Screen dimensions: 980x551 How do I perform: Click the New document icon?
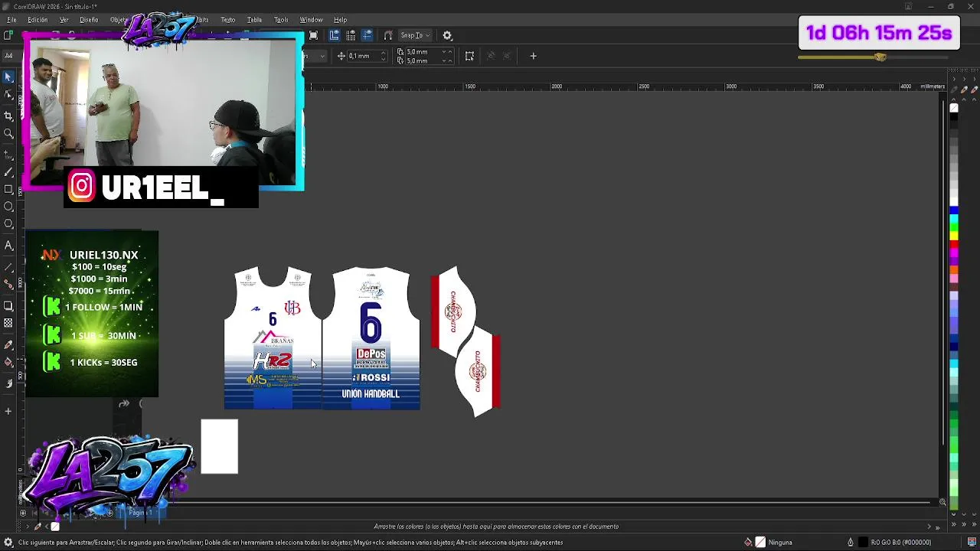click(x=8, y=35)
